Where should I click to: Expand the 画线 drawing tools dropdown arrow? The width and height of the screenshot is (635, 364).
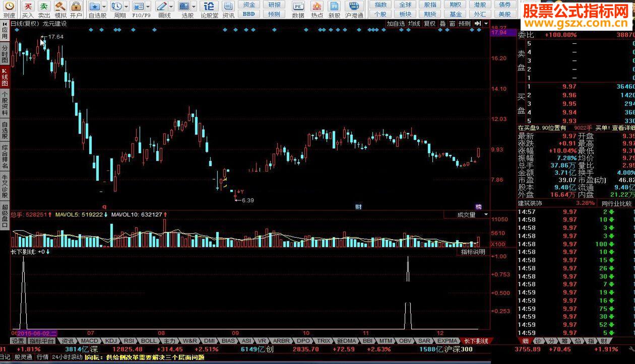tap(171, 7)
